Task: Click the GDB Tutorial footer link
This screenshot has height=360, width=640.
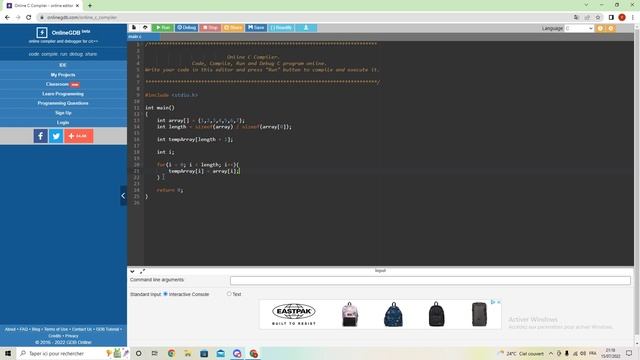Action: (x=107, y=329)
